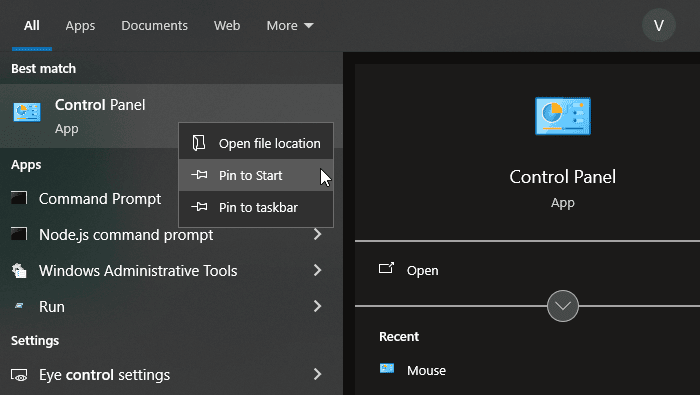Click the large Control Panel preview icon
This screenshot has width=700, height=395.
tap(562, 116)
